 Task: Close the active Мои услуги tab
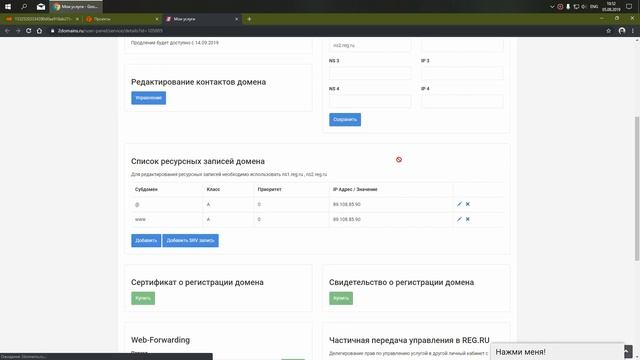pyautogui.click(x=236, y=19)
